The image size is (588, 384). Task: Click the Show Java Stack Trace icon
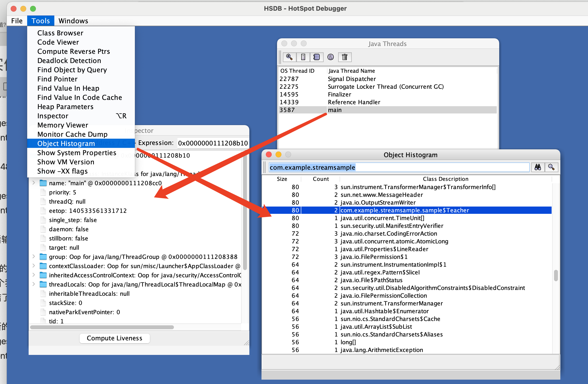tap(317, 57)
